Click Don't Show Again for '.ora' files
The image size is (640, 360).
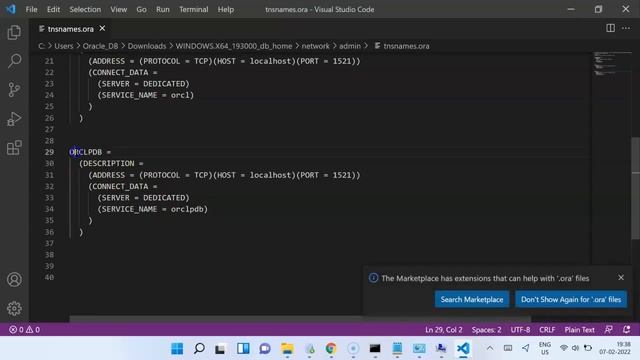(x=571, y=299)
